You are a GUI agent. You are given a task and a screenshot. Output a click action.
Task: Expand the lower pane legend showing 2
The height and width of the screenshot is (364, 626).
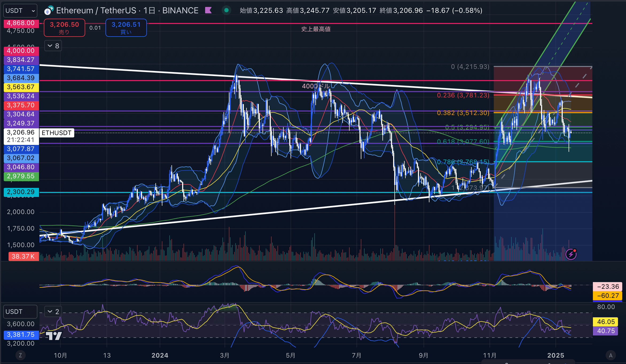[53, 311]
